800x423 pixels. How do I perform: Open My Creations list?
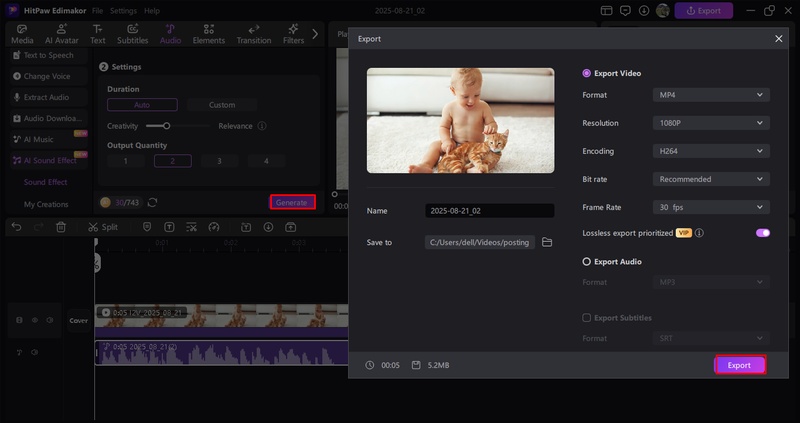tap(46, 204)
